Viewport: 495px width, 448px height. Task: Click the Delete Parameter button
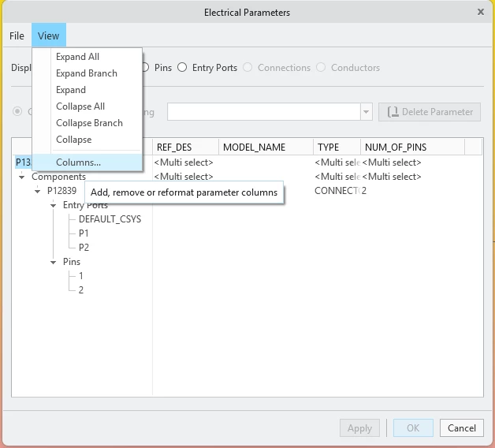tap(430, 112)
